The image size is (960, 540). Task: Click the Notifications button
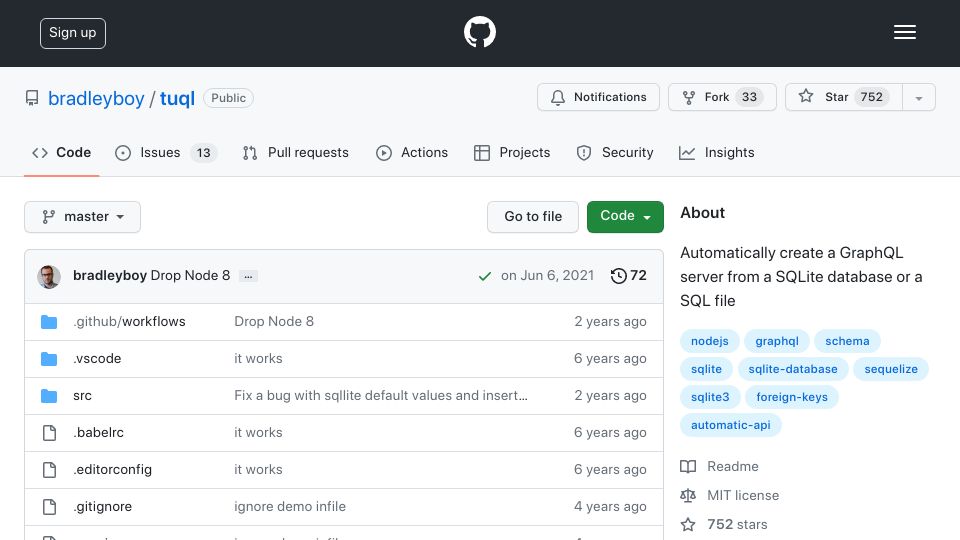598,97
